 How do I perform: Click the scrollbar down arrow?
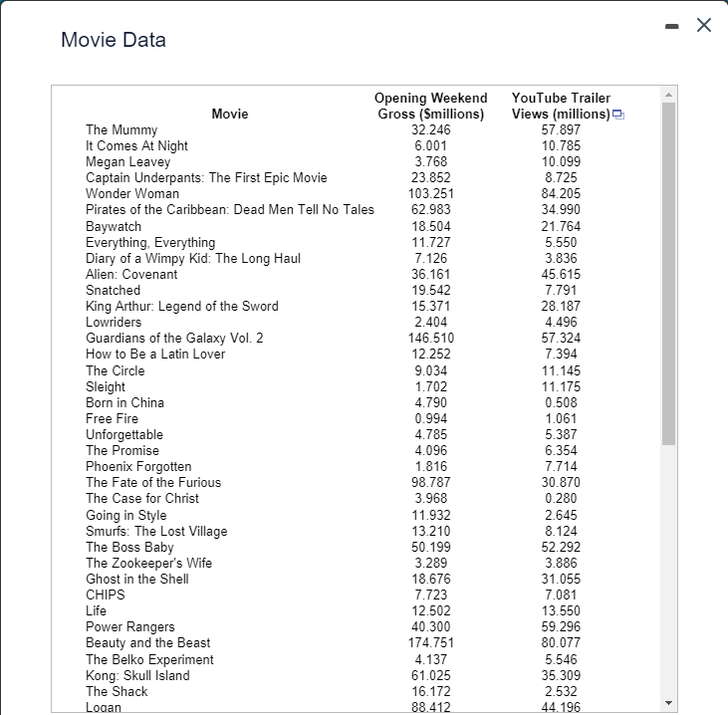668,703
